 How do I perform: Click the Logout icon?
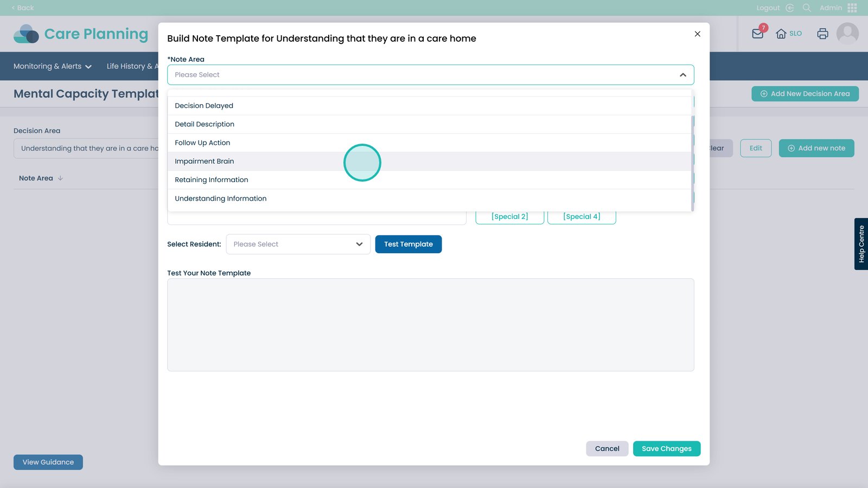point(790,8)
